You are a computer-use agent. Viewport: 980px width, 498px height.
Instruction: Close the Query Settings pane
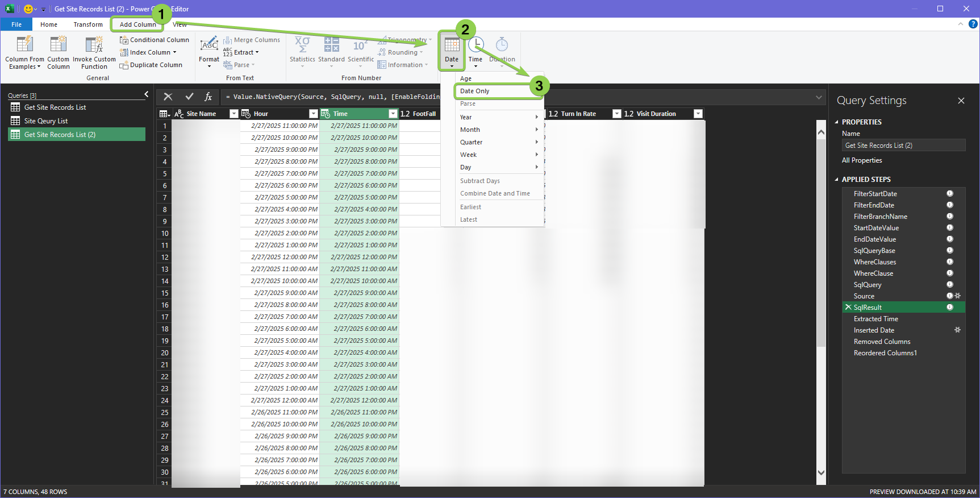[961, 101]
